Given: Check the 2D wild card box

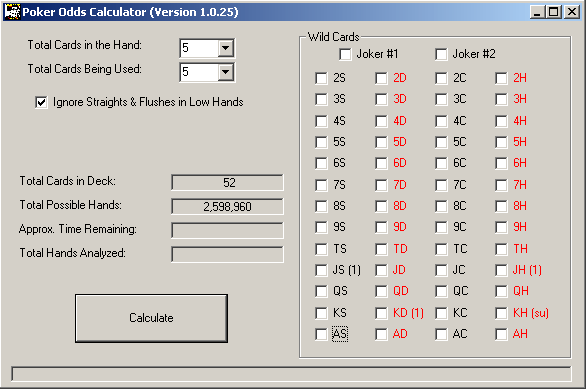Looking at the screenshot, I should click(x=381, y=78).
